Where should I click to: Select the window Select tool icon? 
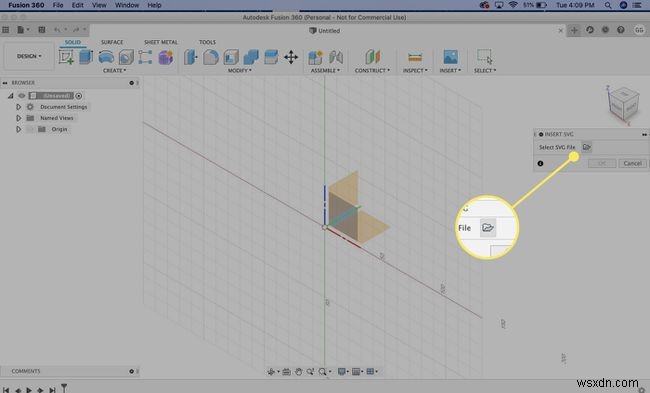coord(485,56)
